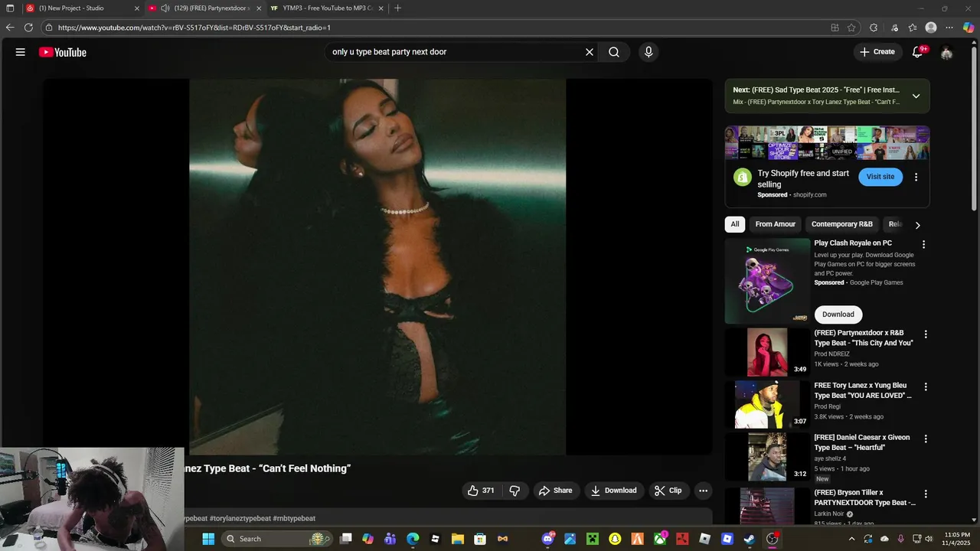Open the split screen icon in address bar

coord(835,28)
